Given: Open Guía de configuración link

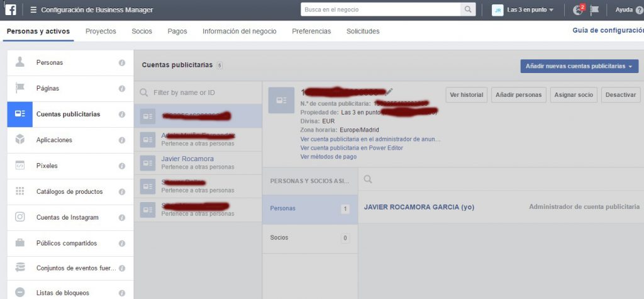Looking at the screenshot, I should coord(608,30).
